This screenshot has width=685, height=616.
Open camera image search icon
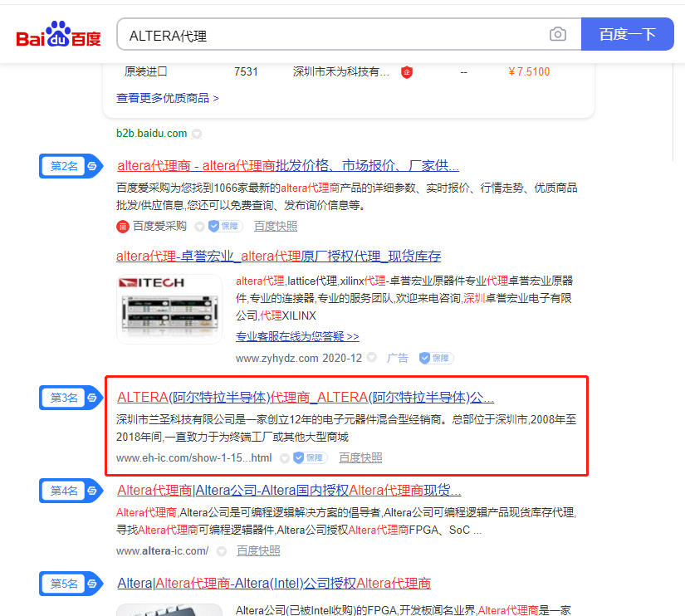tap(558, 34)
